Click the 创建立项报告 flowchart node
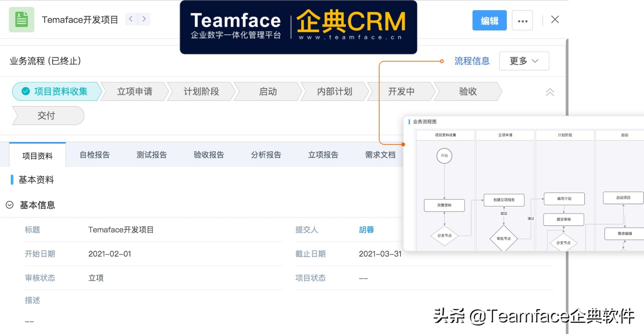 coord(504,200)
